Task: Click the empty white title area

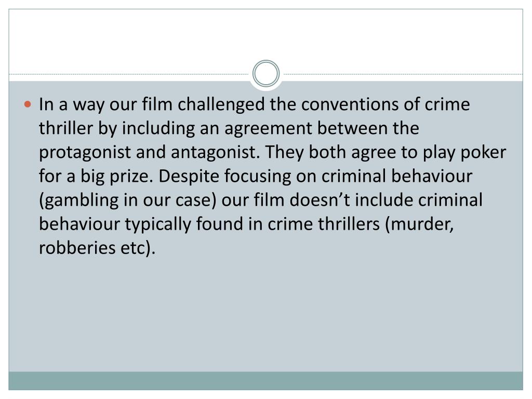Action: [265, 37]
